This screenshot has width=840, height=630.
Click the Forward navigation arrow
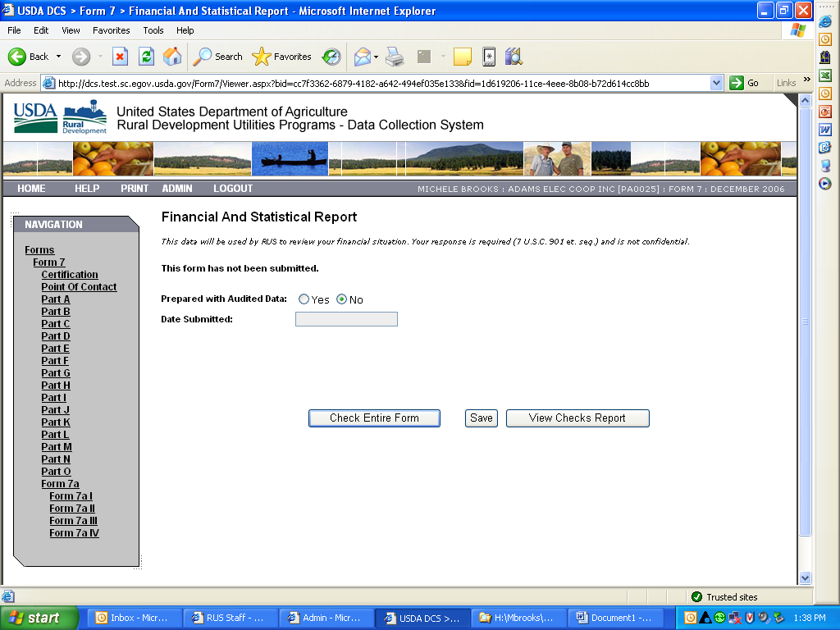point(81,57)
